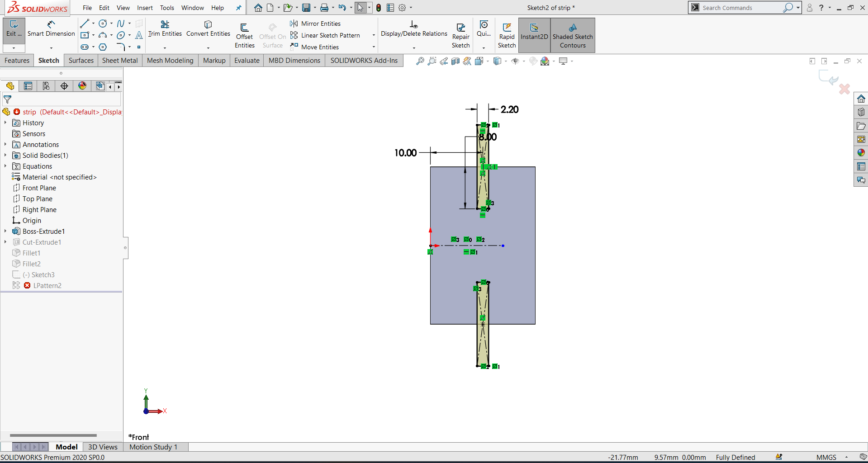
Task: Click Rapid Sketch tool
Action: [x=507, y=35]
